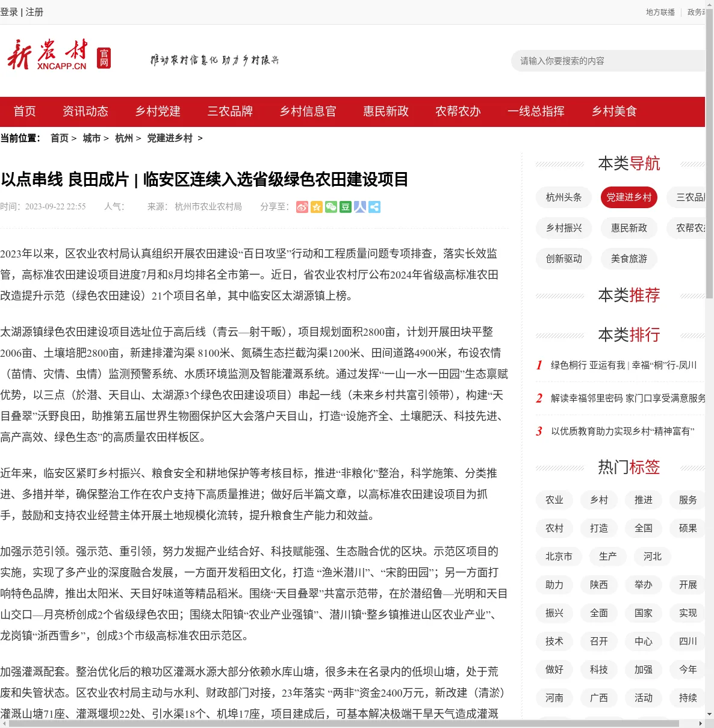Open 地方联播 in the top bar
Image resolution: width=714 pixels, height=728 pixels.
660,12
